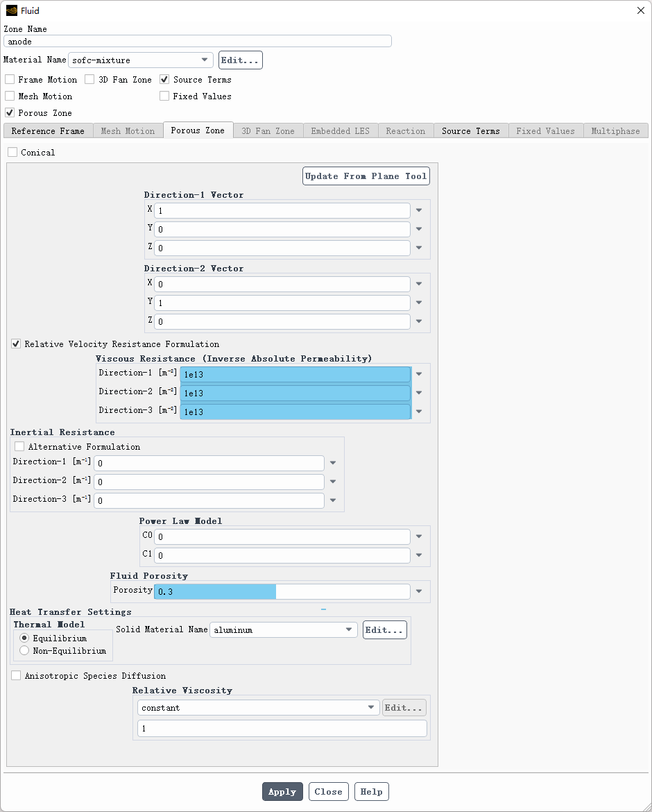
Task: Click the Mesh Motion tab
Action: [128, 131]
